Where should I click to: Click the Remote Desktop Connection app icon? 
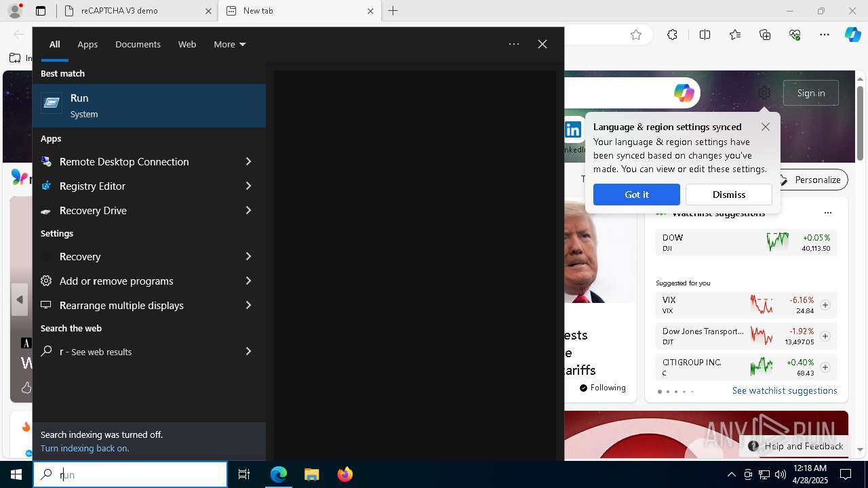point(46,161)
